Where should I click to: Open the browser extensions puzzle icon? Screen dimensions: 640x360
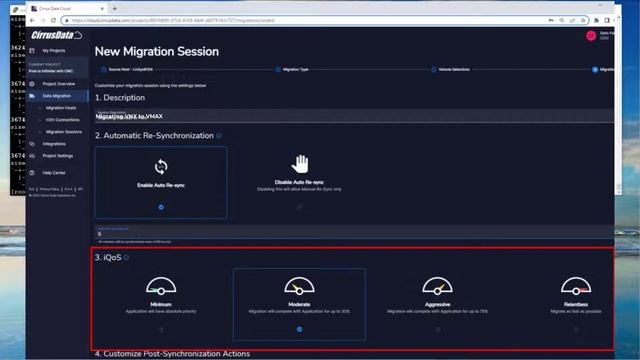(x=596, y=20)
